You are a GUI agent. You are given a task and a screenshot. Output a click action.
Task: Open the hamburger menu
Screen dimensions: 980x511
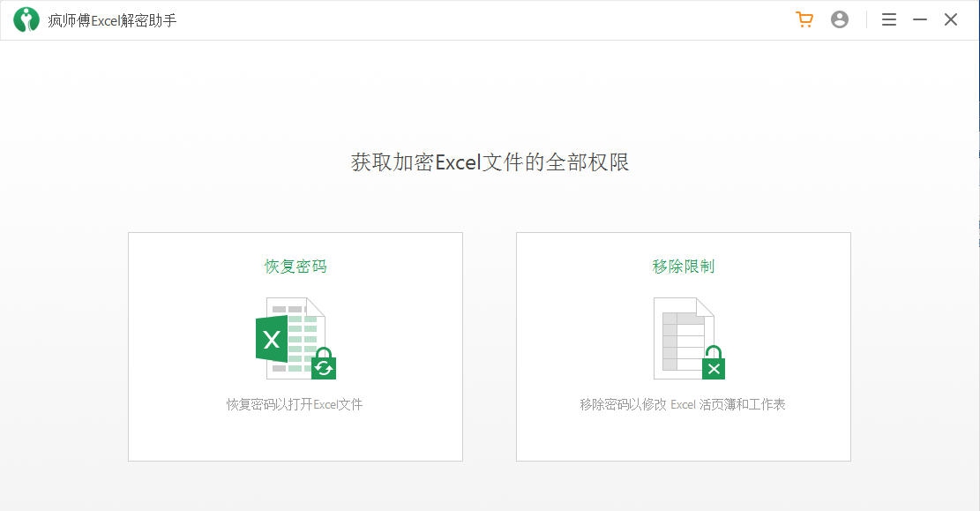click(x=888, y=19)
